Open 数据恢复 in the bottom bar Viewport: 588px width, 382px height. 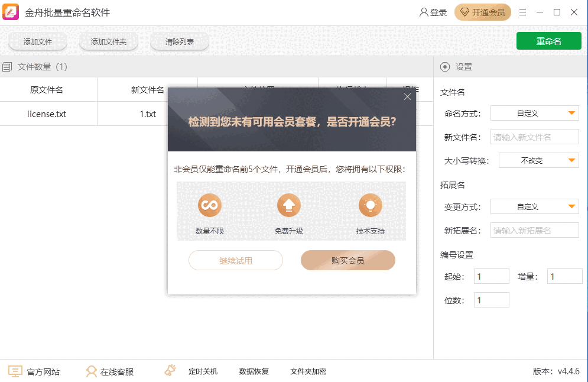(254, 371)
